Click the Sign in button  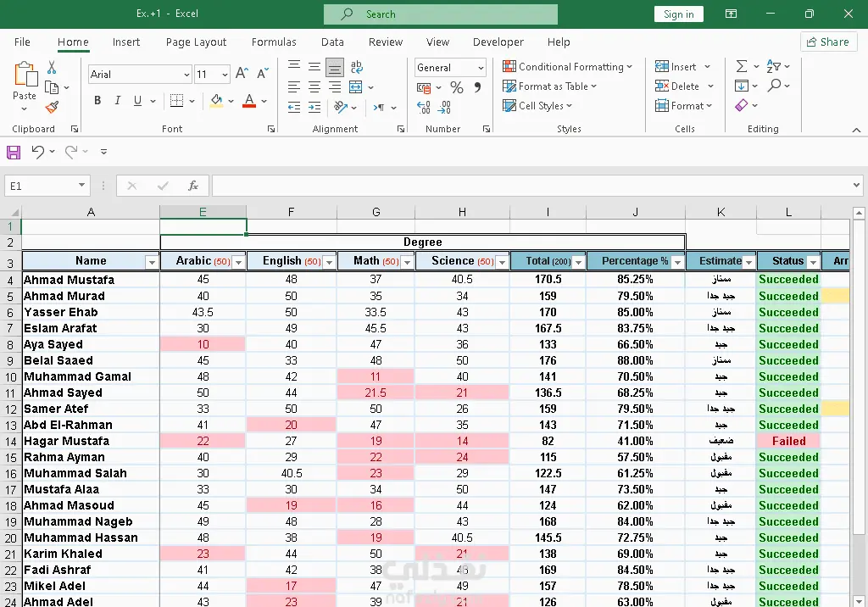pos(678,14)
